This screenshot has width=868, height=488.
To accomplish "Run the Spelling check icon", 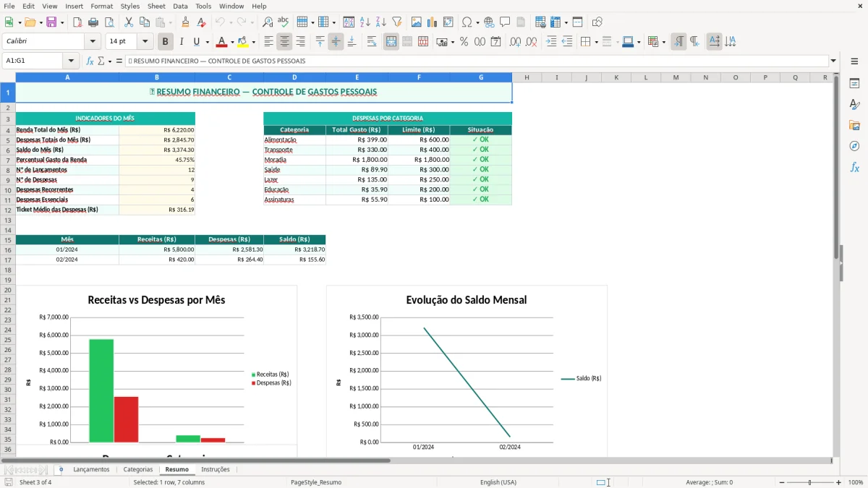I will pyautogui.click(x=284, y=22).
